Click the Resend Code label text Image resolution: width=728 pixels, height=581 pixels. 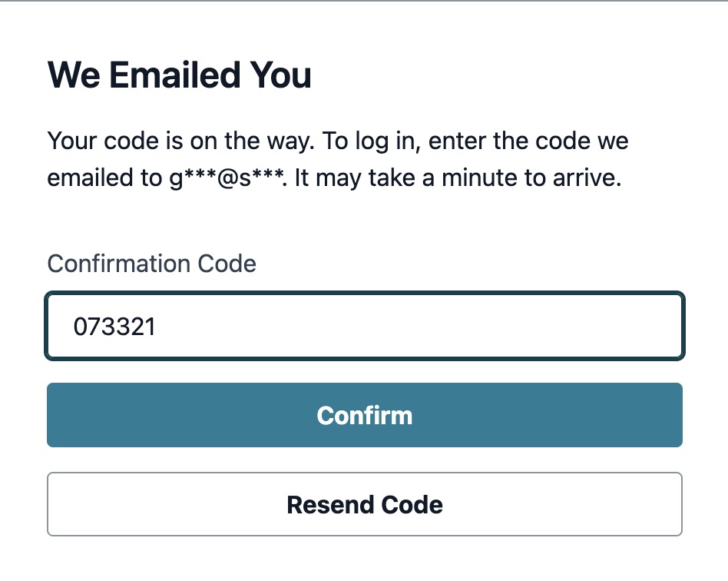365,505
